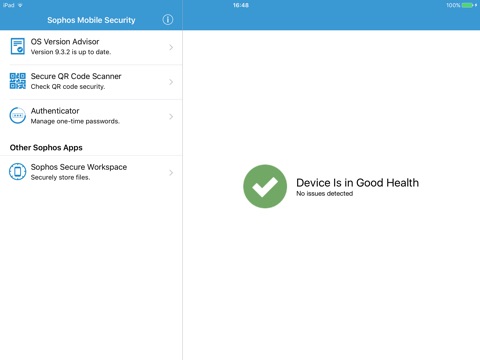Click the Sophos Mobile Security title
The image size is (480, 360).
91,20
